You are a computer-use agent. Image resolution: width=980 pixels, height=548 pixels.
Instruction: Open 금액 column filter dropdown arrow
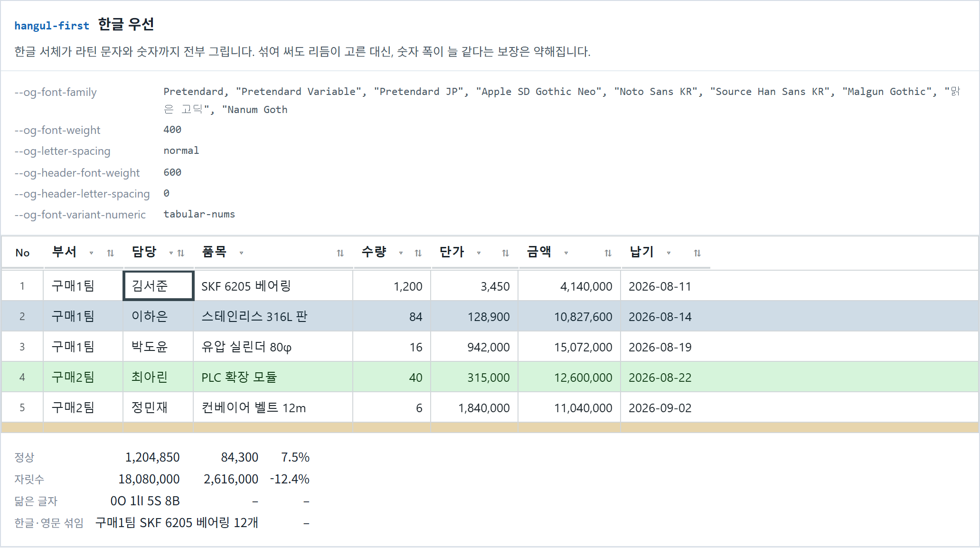(566, 253)
